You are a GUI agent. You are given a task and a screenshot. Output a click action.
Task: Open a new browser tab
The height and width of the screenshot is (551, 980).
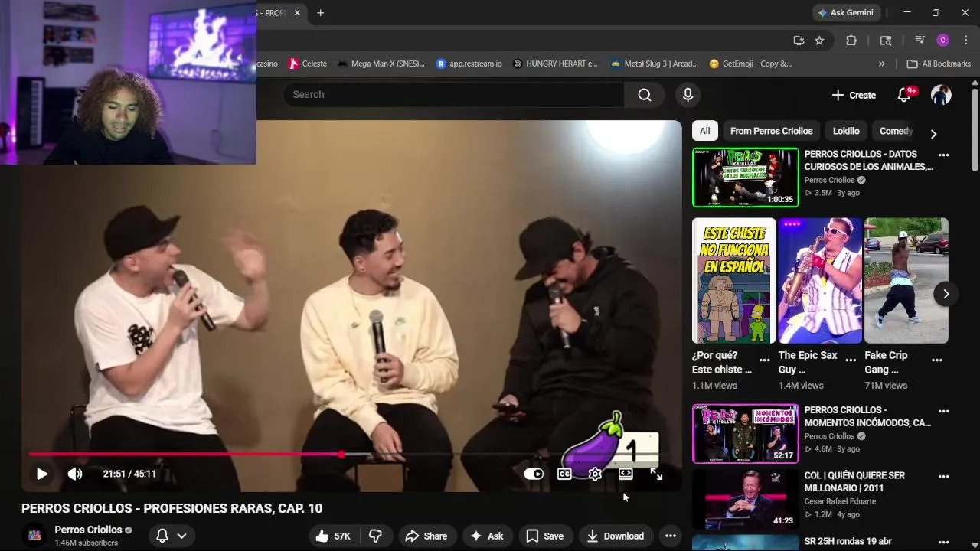pyautogui.click(x=320, y=13)
